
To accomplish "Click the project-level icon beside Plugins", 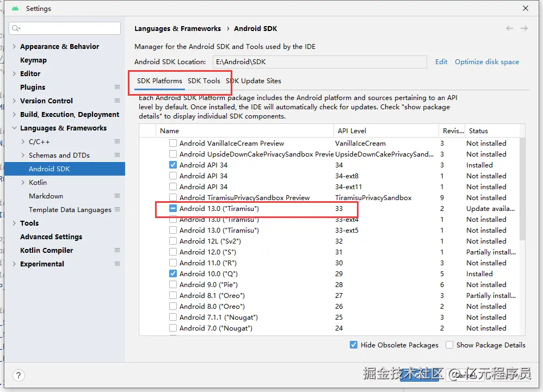I will 118,87.
